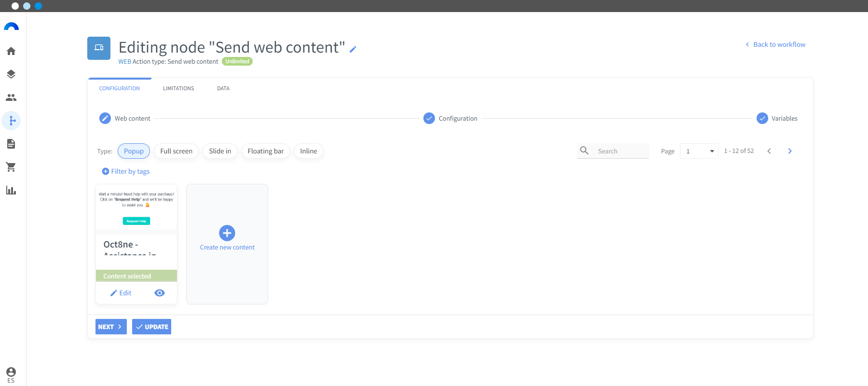This screenshot has width=868, height=386.
Task: Click the Web content step pencil circle
Action: point(105,118)
